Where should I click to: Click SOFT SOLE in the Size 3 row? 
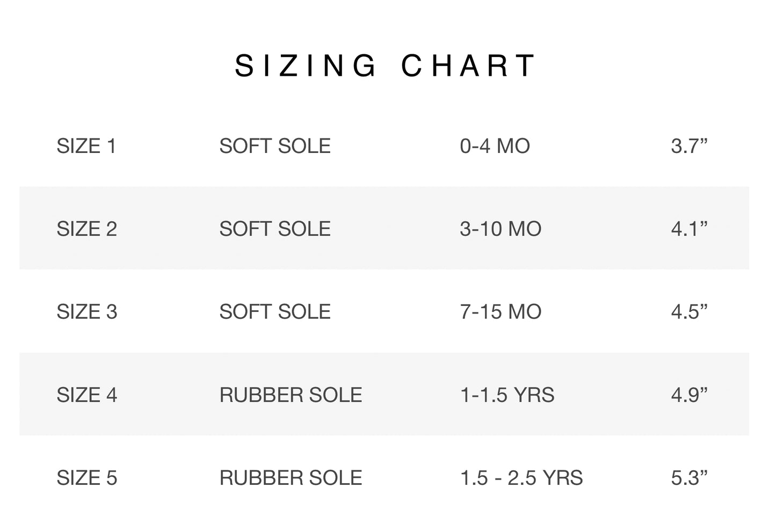point(274,312)
